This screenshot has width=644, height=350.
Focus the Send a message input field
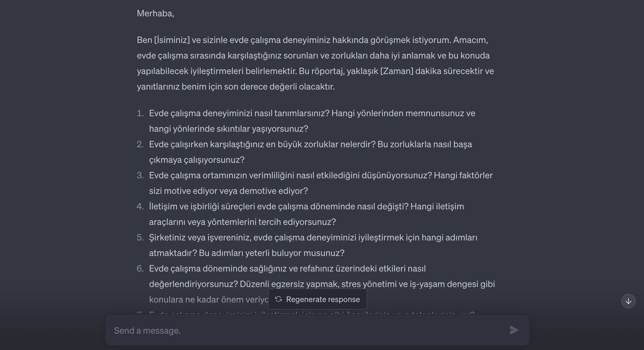click(305, 330)
